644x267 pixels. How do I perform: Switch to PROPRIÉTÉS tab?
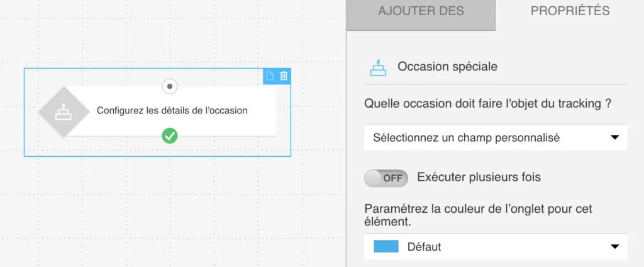570,11
